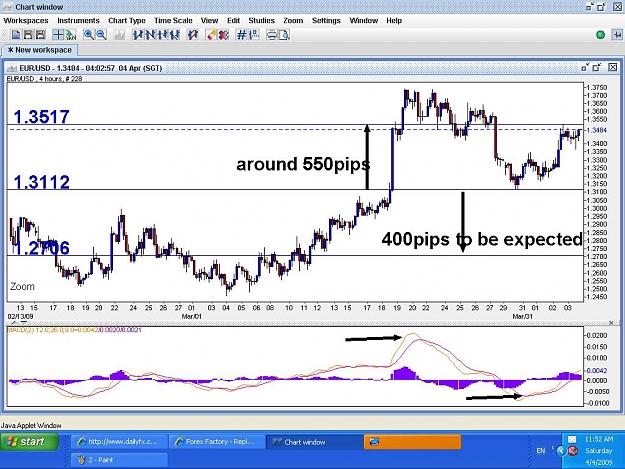Viewport: 625px width, 469px height.
Task: Switch to the 2 - Paint taskbar item
Action: pyautogui.click(x=119, y=460)
